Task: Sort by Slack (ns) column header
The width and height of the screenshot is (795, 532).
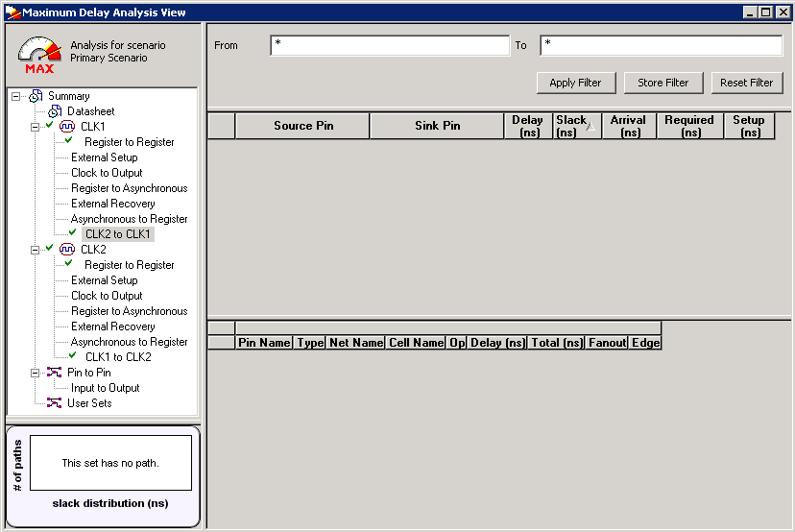Action: pyautogui.click(x=577, y=126)
